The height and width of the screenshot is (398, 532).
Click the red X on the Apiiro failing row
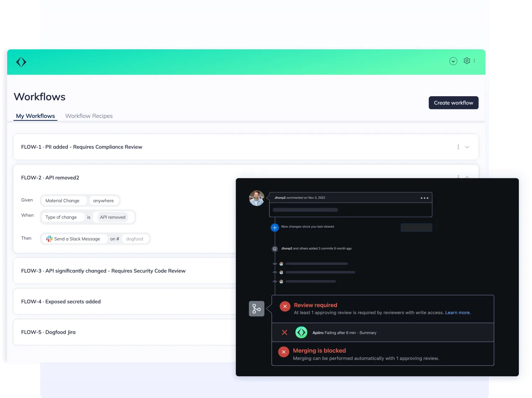(x=284, y=332)
